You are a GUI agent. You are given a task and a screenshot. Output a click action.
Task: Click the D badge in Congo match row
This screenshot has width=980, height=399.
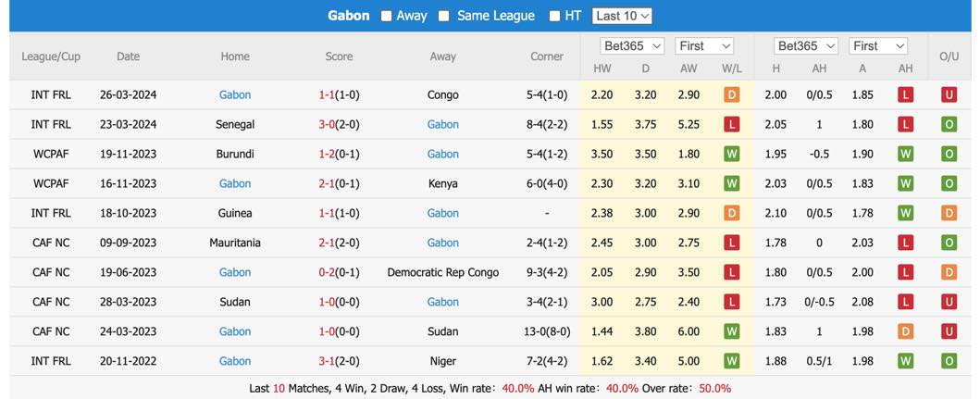(732, 95)
